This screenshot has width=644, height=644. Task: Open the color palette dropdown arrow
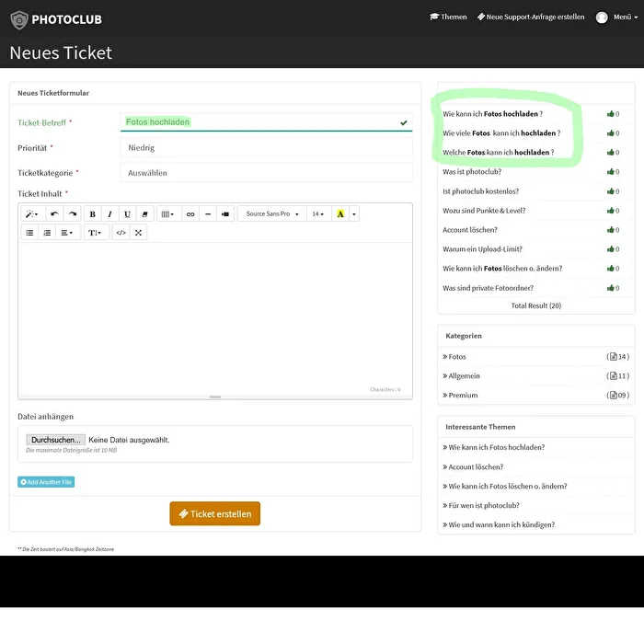pyautogui.click(x=354, y=214)
